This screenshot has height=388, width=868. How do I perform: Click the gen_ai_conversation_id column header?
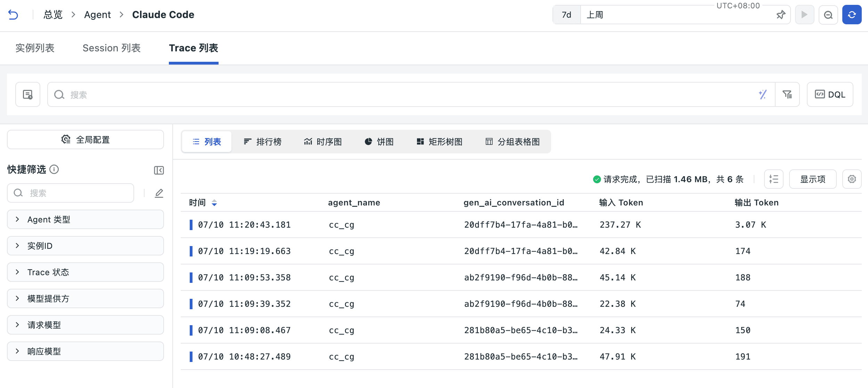coord(514,203)
